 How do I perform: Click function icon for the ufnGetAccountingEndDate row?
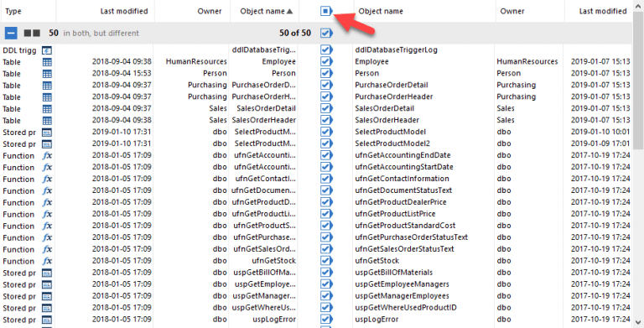[47, 156]
